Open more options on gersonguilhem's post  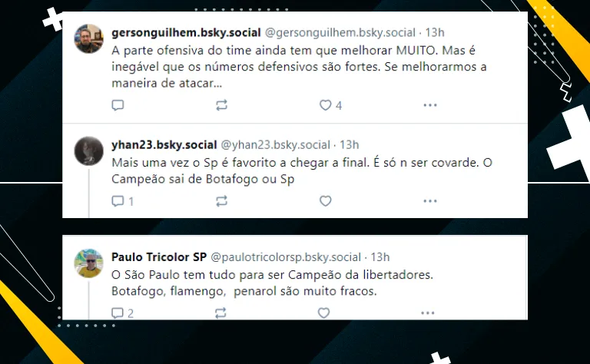click(430, 105)
